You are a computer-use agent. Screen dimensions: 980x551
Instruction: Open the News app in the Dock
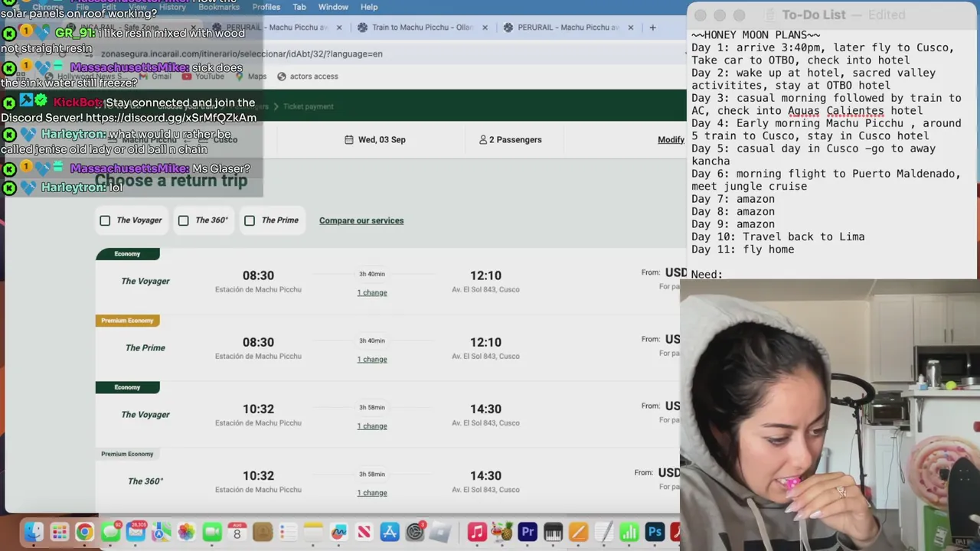click(x=364, y=532)
